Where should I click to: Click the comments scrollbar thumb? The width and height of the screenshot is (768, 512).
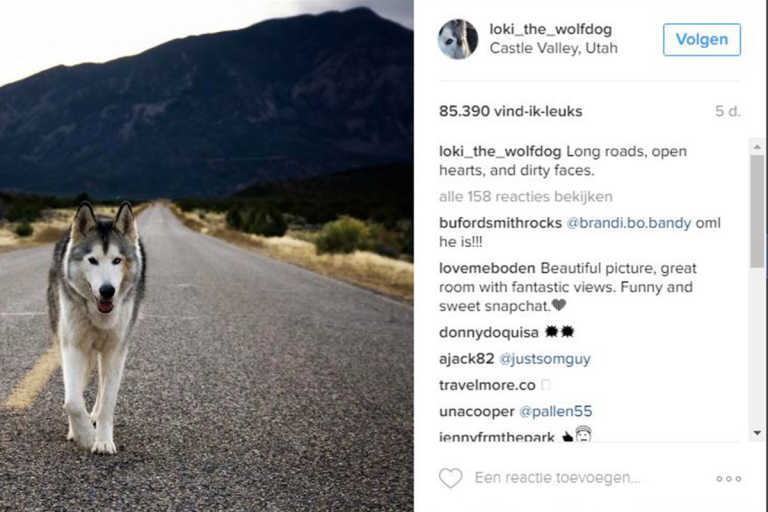point(757,211)
